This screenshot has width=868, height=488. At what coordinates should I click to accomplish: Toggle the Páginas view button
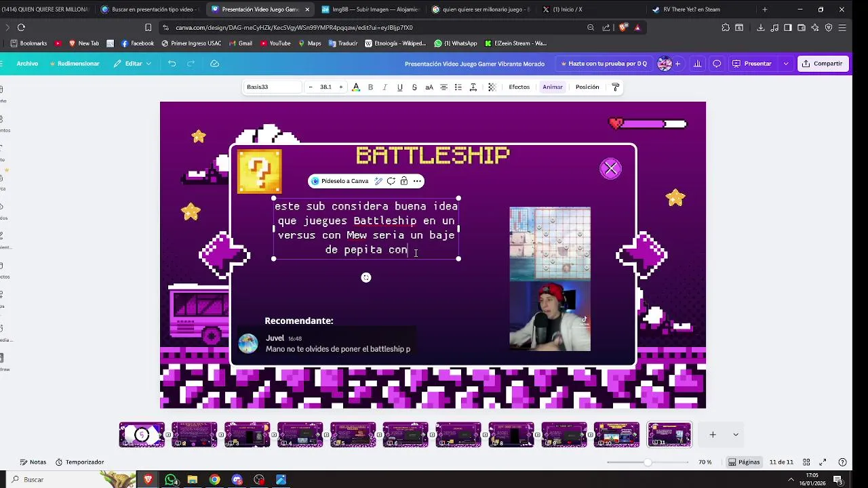coord(744,462)
